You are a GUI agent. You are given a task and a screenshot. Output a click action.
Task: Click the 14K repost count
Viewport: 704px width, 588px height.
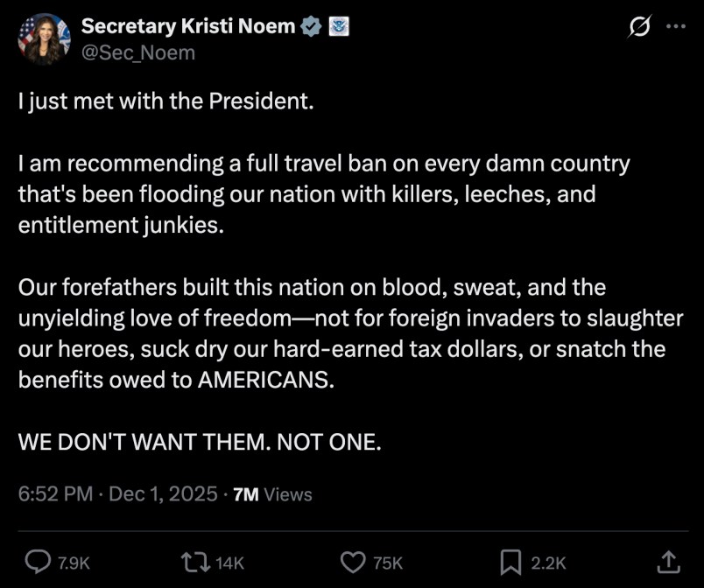229,563
